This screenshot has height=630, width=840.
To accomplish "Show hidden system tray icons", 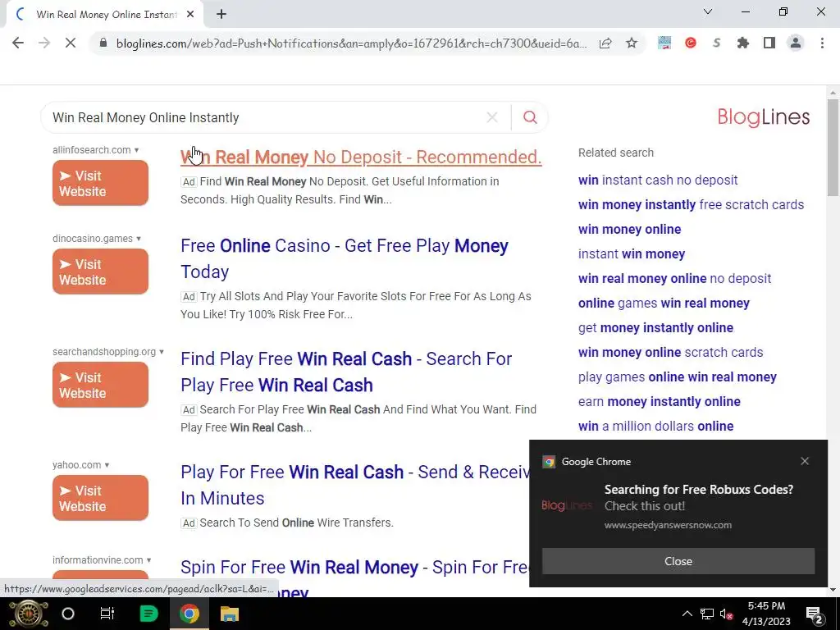I will 687,614.
